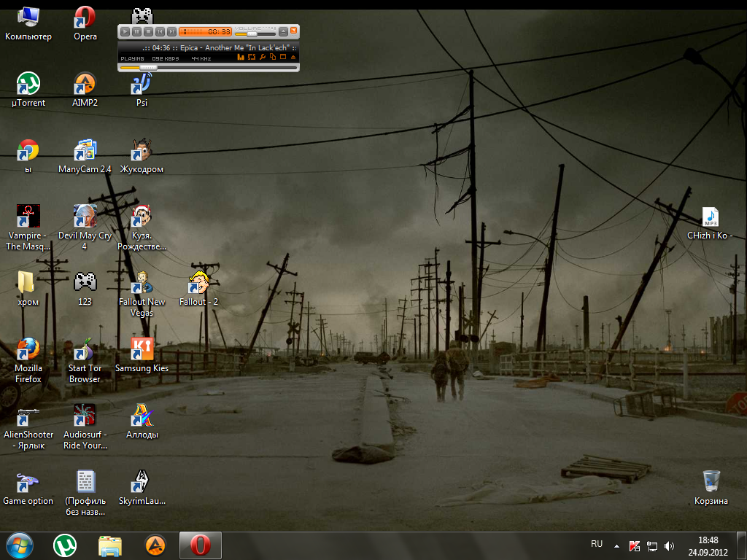Select the AlienShooter - Ярлык shortcut

pyautogui.click(x=28, y=427)
